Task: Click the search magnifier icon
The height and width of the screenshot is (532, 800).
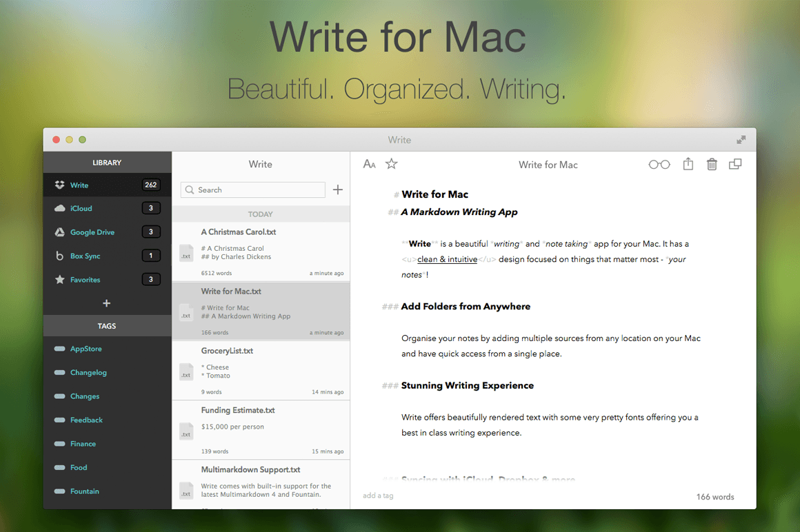Action: coord(190,190)
